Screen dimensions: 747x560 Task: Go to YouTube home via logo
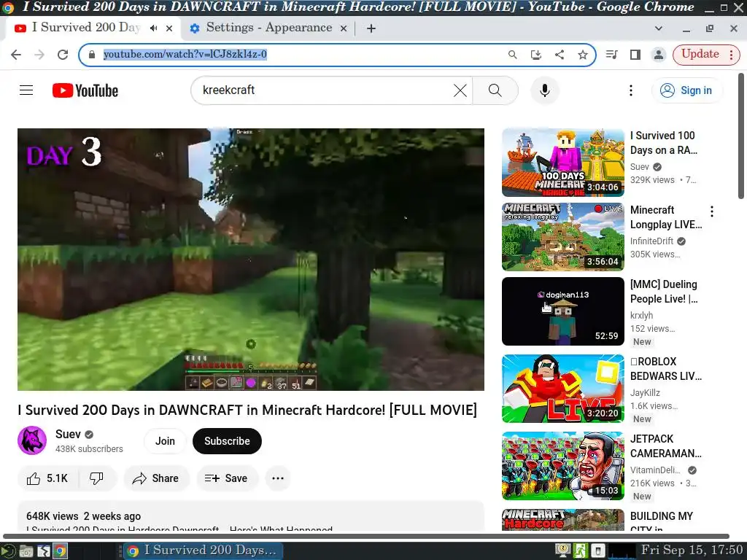pyautogui.click(x=85, y=90)
